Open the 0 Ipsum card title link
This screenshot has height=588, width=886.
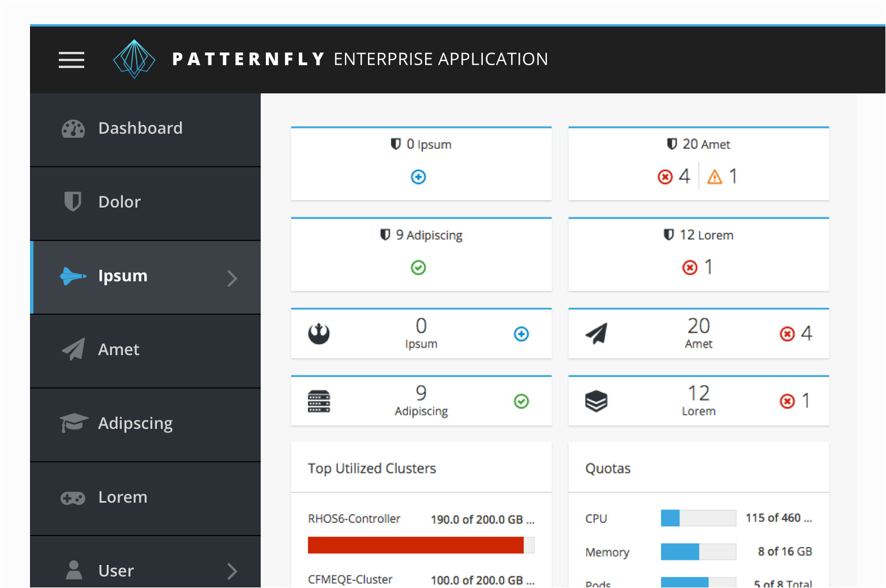429,144
